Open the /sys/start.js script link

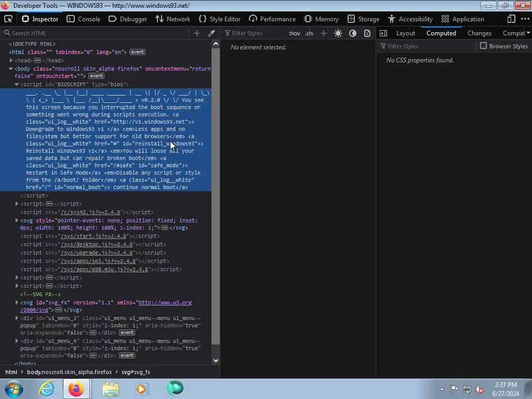tap(94, 236)
